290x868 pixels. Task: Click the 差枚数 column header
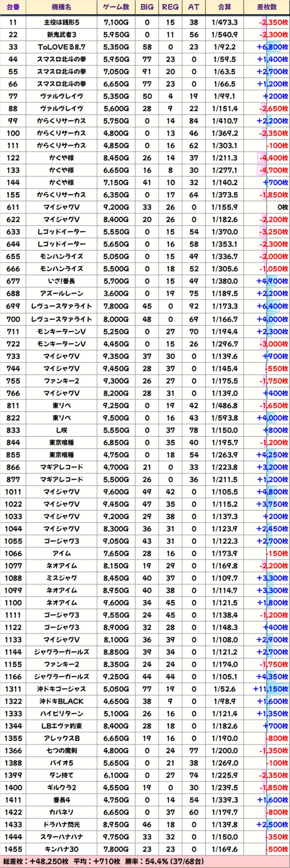click(267, 7)
